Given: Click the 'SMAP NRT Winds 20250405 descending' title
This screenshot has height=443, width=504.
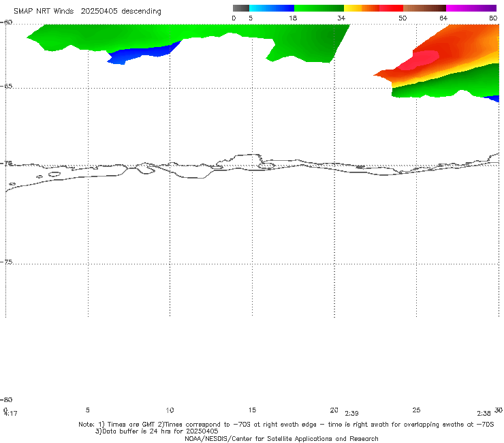Looking at the screenshot, I should (x=87, y=12).
